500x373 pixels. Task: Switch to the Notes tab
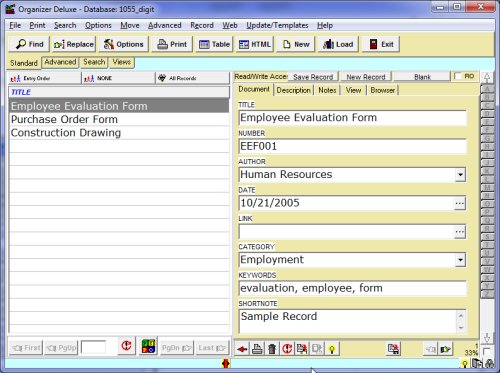[327, 90]
